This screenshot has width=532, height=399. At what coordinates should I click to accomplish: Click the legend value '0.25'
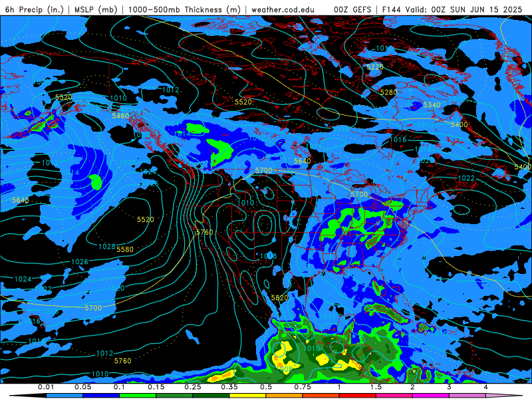point(193,387)
